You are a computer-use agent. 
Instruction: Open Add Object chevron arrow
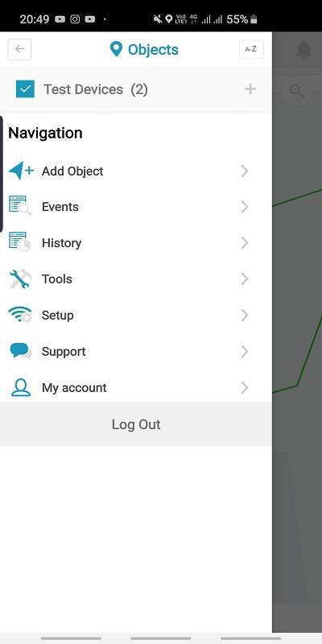(245, 171)
